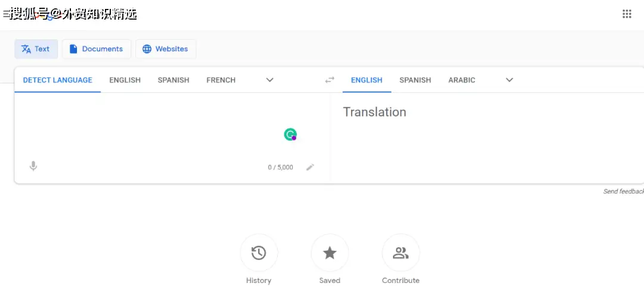Switch to Websites translation mode
The height and width of the screenshot is (286, 644).
166,49
